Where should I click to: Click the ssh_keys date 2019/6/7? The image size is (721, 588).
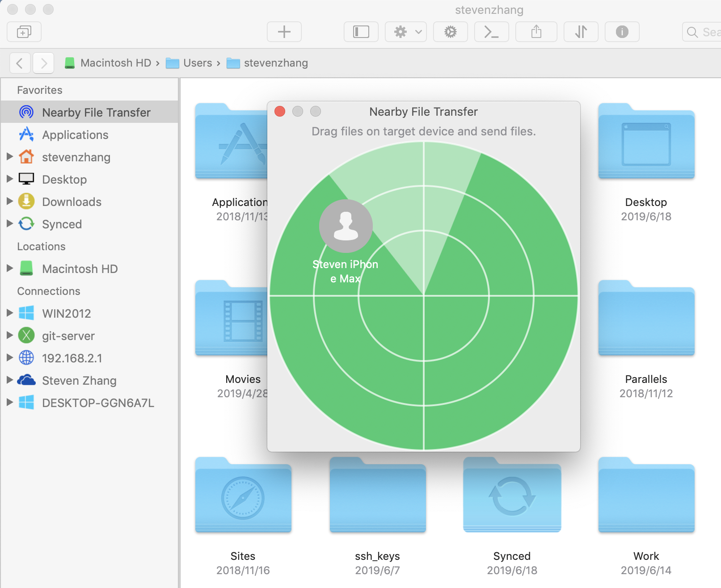(378, 570)
